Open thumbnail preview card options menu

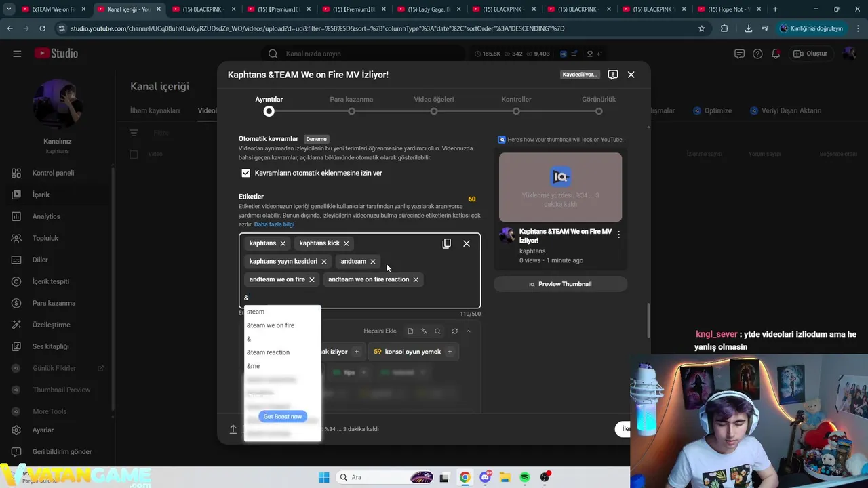618,235
